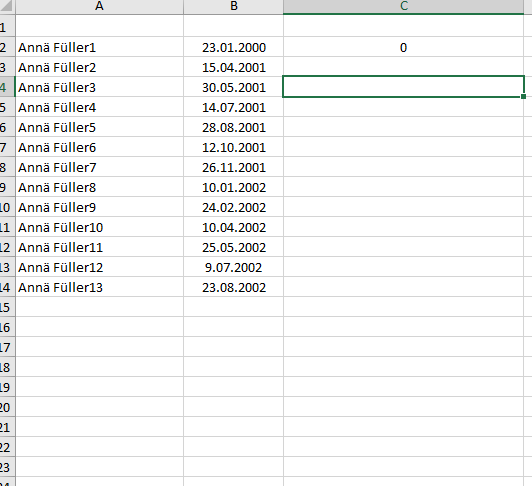Click the select-all corner triangle
The height and width of the screenshot is (486, 532).
click(x=7, y=6)
